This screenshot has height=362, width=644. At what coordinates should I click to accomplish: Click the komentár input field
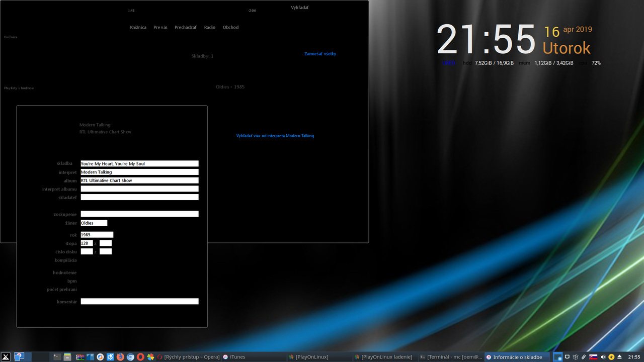click(139, 301)
